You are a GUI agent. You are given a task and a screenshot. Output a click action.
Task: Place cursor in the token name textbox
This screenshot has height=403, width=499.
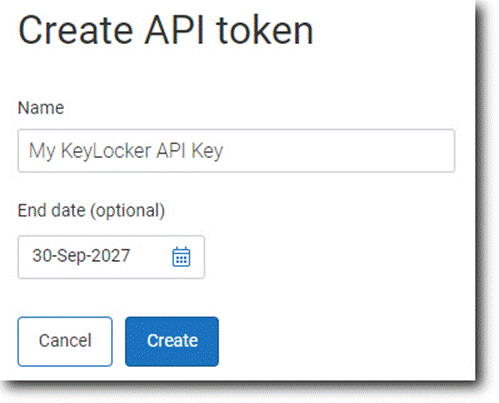[x=236, y=151]
